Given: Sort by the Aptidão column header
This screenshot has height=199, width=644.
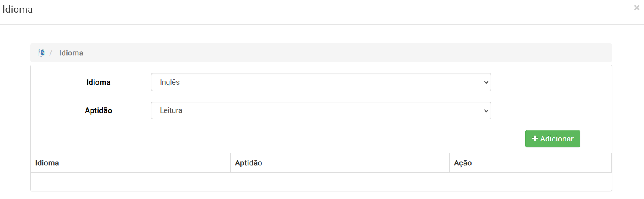Looking at the screenshot, I should 248,163.
